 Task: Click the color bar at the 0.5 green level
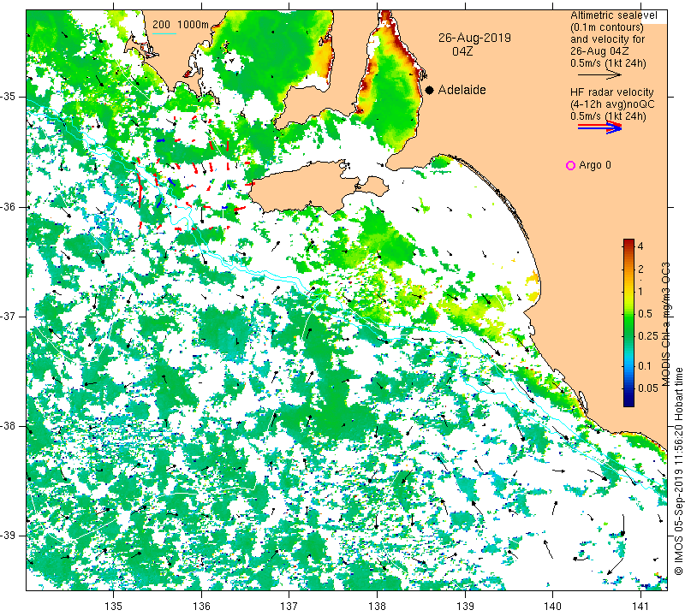click(628, 313)
